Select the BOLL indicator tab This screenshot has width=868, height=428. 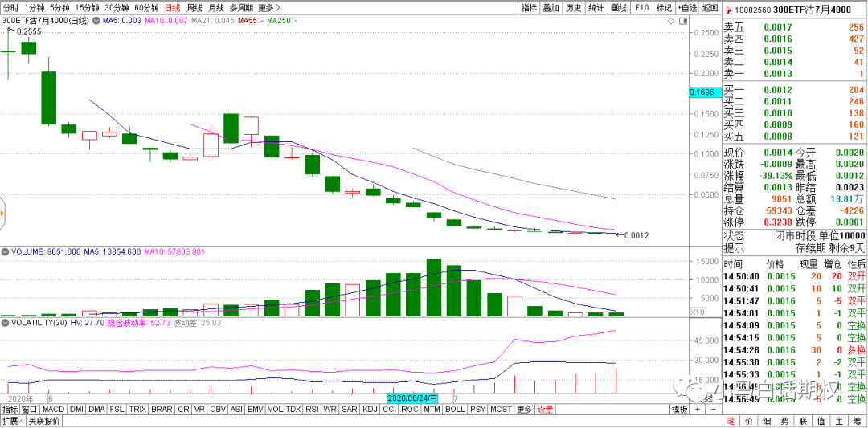455,409
